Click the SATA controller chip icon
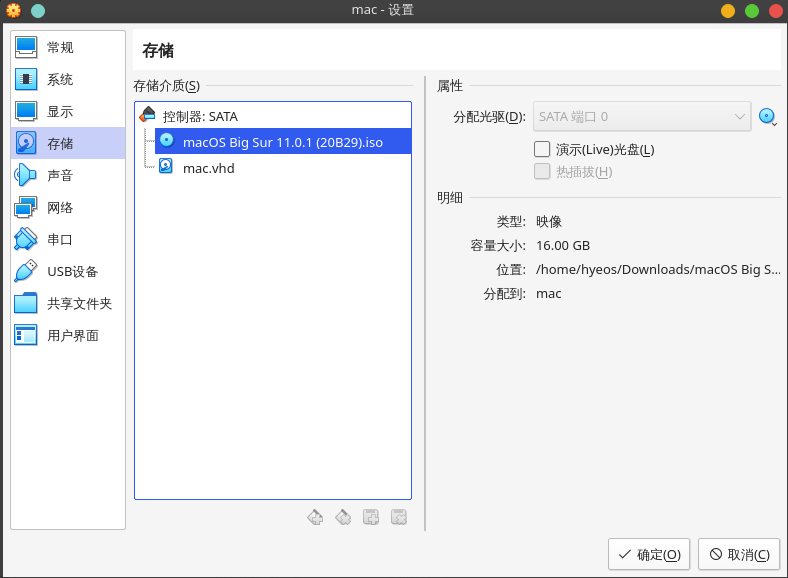788x578 pixels. coord(147,115)
